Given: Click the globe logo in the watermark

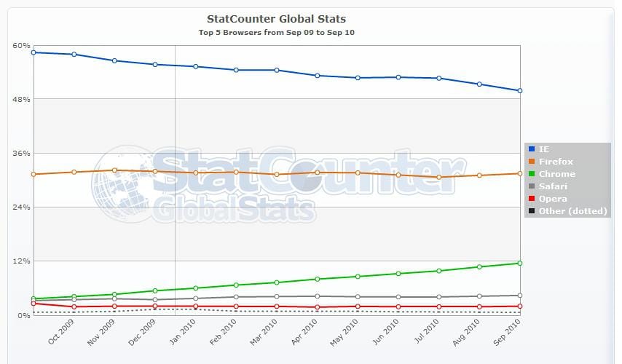Looking at the screenshot, I should point(122,183).
